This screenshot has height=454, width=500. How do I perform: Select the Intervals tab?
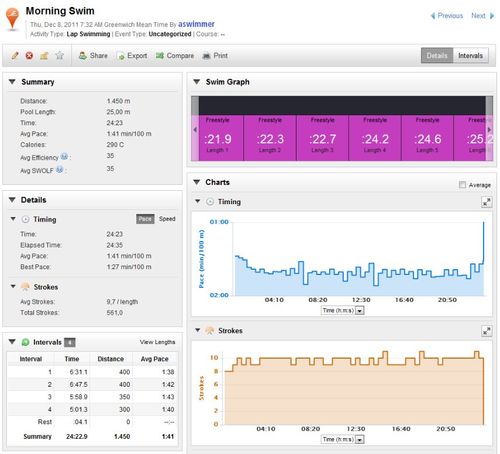(x=470, y=56)
